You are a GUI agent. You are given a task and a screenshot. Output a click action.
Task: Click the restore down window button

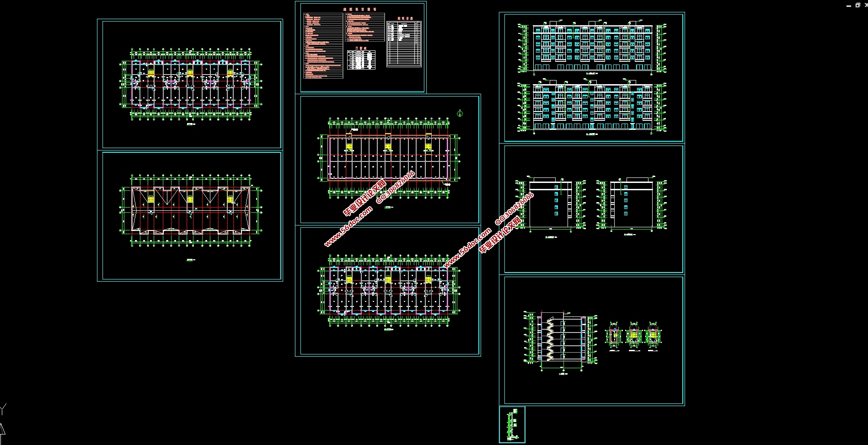pos(857,5)
